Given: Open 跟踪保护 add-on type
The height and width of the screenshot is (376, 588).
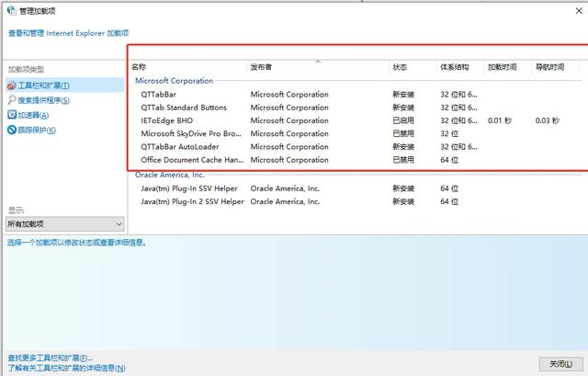Looking at the screenshot, I should (37, 130).
